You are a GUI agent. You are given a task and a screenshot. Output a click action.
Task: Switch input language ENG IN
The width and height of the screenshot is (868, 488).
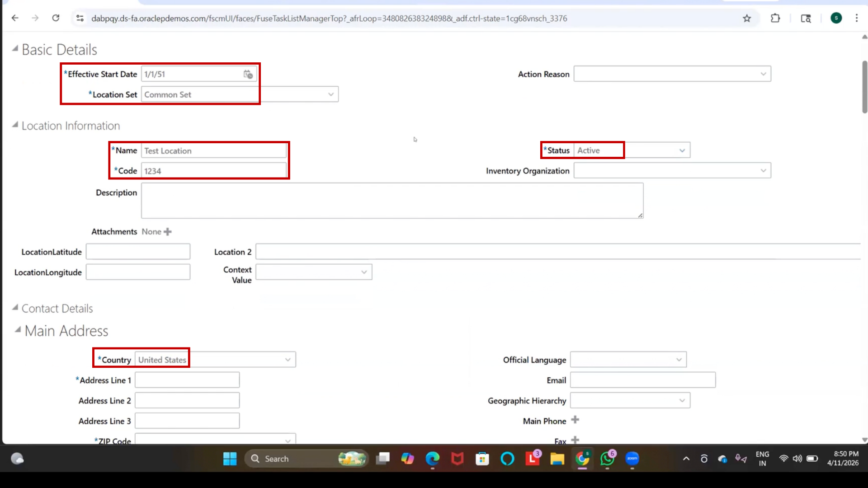[x=762, y=459]
